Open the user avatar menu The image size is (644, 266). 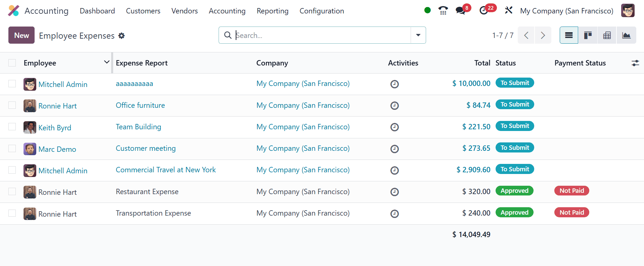coord(628,11)
